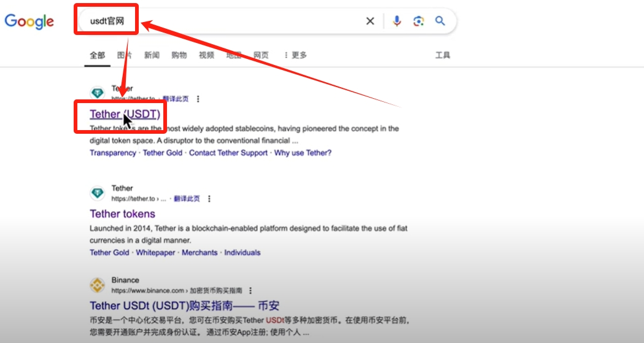This screenshot has height=343, width=644.
Task: Click the Binance site name text
Action: click(125, 280)
